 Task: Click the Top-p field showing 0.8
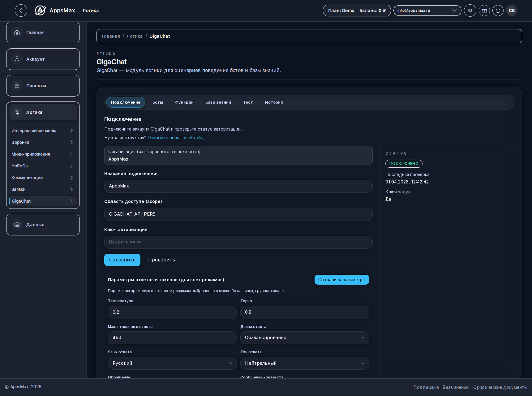click(304, 312)
